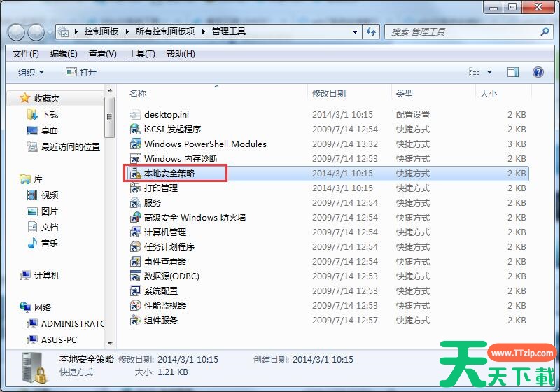This screenshot has height=392, width=560.
Task: Click 管理工具 breadcrumb
Action: point(229,31)
